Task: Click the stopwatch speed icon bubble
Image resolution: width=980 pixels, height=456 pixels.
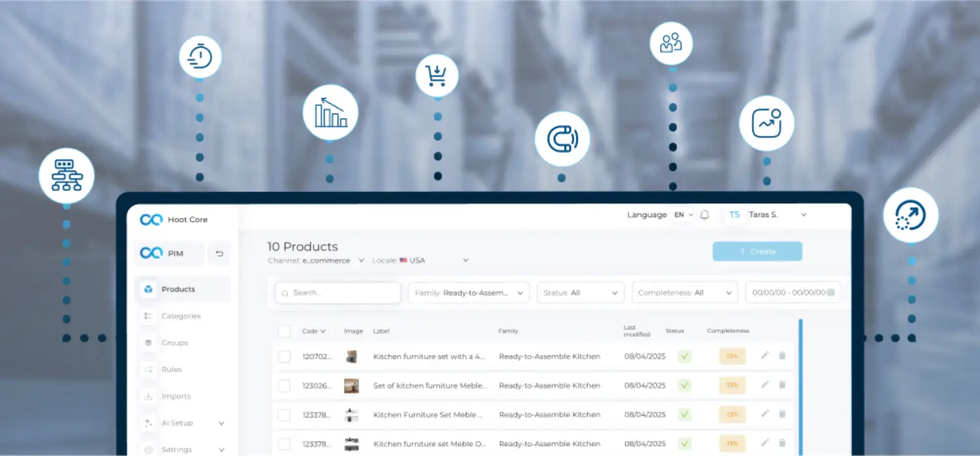Action: [200, 57]
